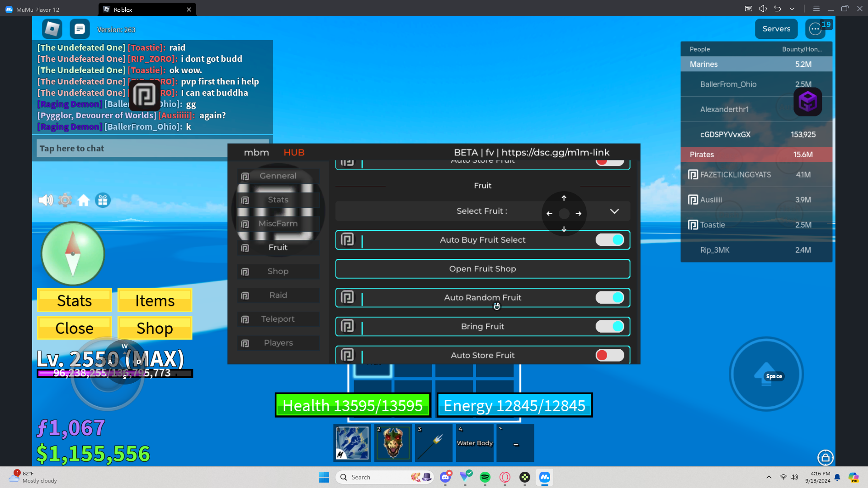Tap the virtual movement joystick
868x488 pixels.
tap(108, 373)
